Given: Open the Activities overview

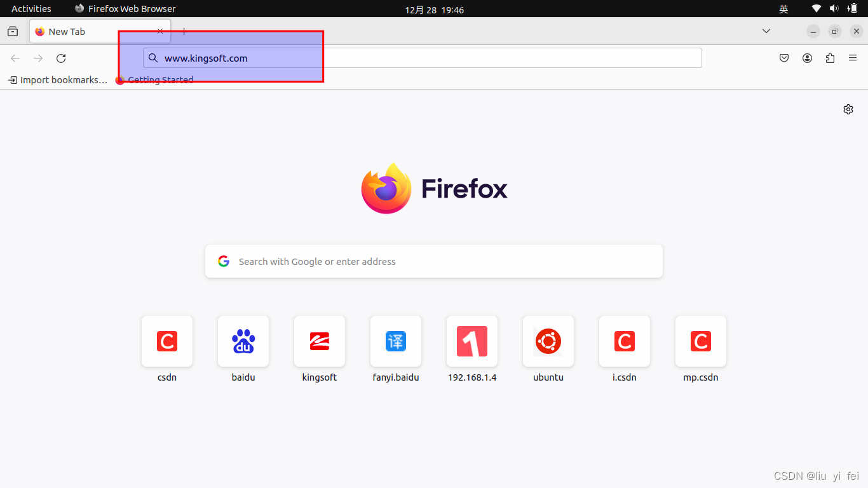Looking at the screenshot, I should pyautogui.click(x=31, y=9).
